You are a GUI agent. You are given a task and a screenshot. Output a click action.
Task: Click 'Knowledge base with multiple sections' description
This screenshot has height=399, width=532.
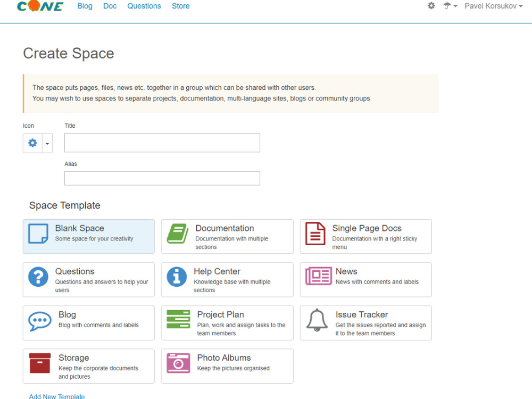[x=232, y=286]
